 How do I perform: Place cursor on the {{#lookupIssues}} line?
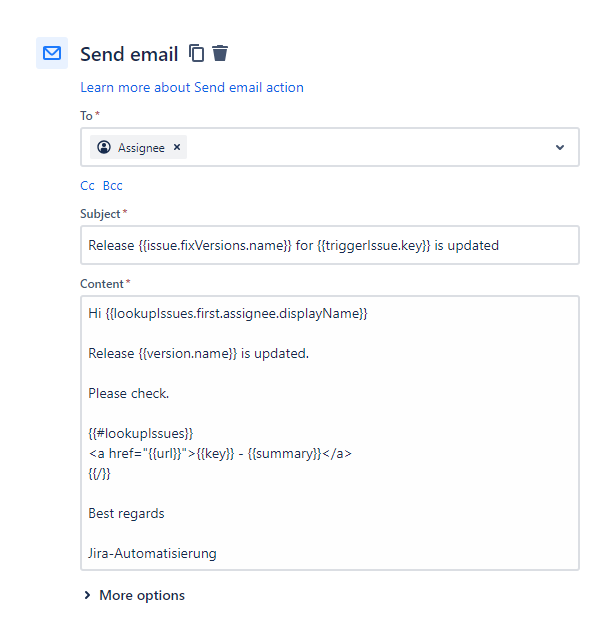click(141, 433)
